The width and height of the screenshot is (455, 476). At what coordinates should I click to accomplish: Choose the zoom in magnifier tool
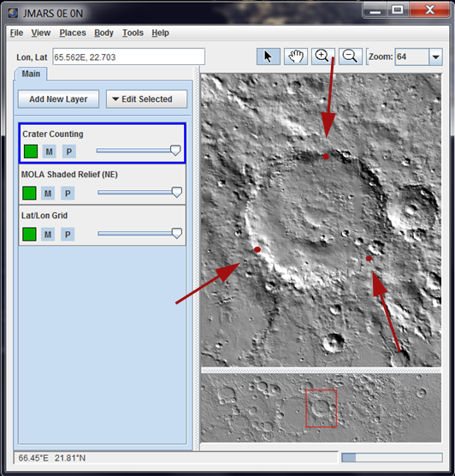coord(323,57)
